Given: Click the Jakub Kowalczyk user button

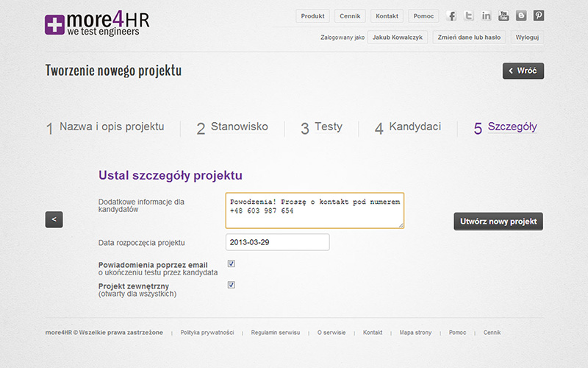Looking at the screenshot, I should (x=398, y=38).
